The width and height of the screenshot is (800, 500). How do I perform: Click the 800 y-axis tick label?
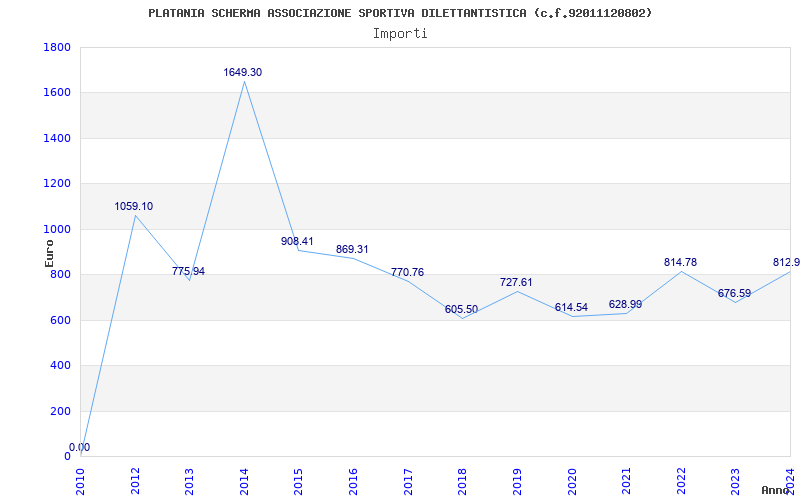point(61,275)
